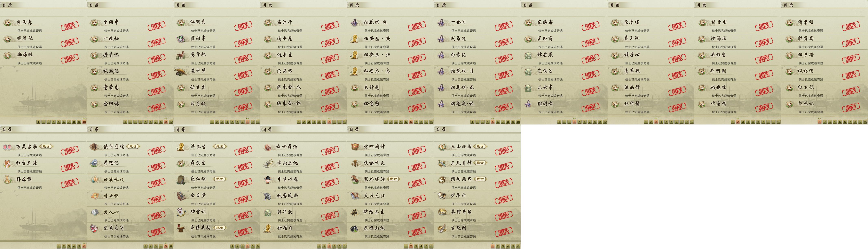Select the teahouse icon next to 茶馆奇缘
The width and height of the screenshot is (868, 249).
pyautogui.click(x=441, y=212)
